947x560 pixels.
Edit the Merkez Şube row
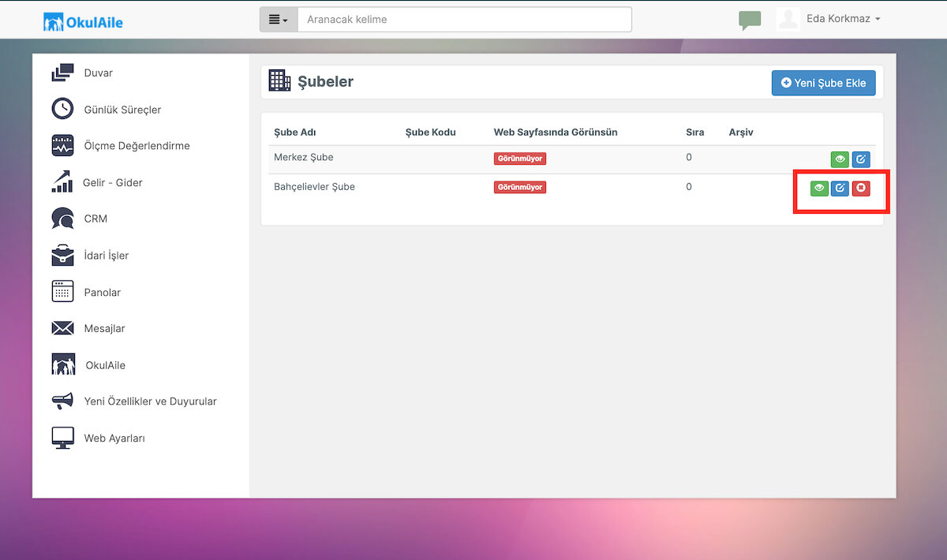[860, 159]
